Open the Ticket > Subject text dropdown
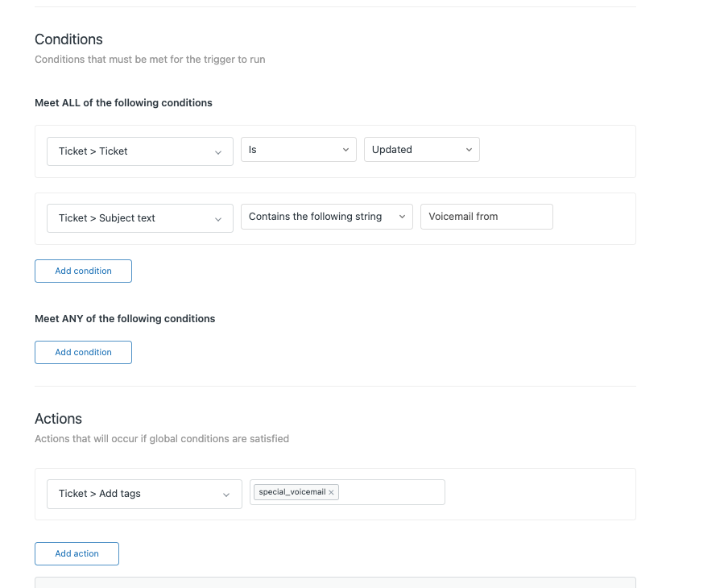724x588 pixels. click(x=140, y=218)
